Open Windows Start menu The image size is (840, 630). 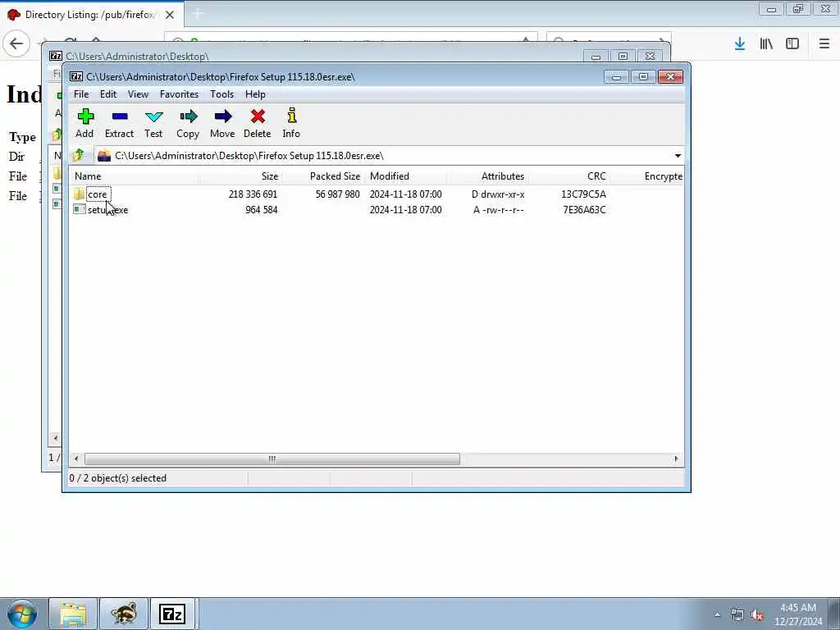point(21,614)
